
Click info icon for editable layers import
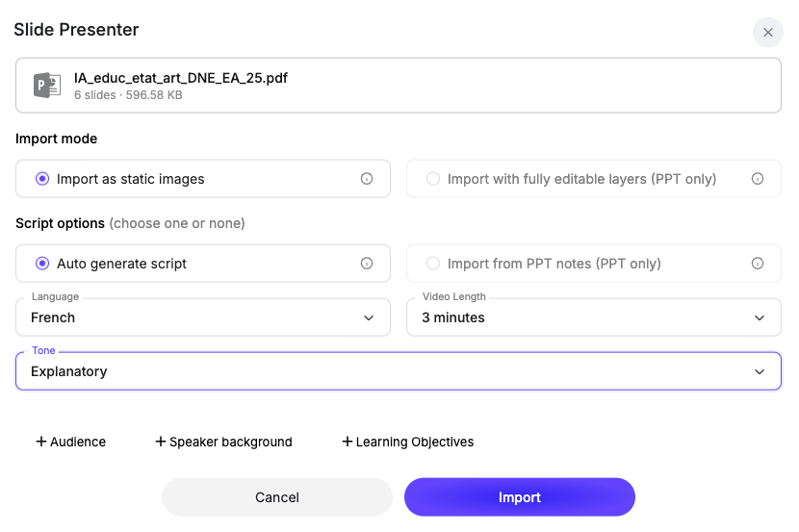click(757, 179)
